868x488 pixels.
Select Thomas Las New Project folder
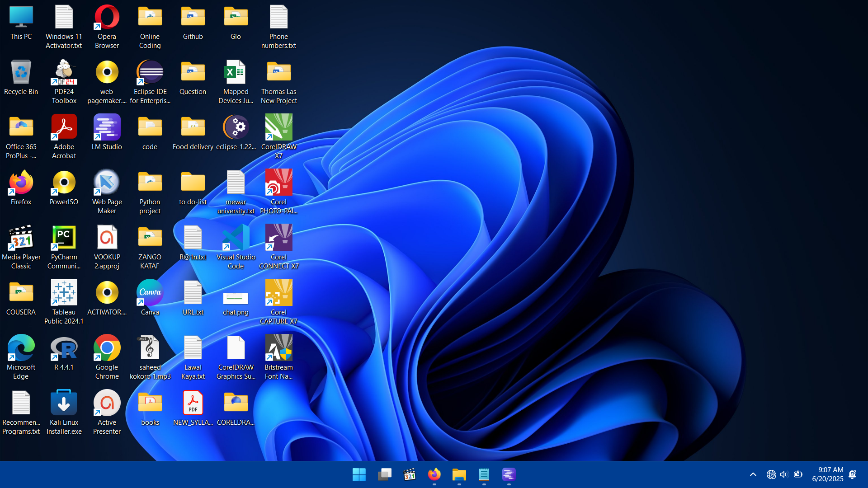tap(279, 82)
